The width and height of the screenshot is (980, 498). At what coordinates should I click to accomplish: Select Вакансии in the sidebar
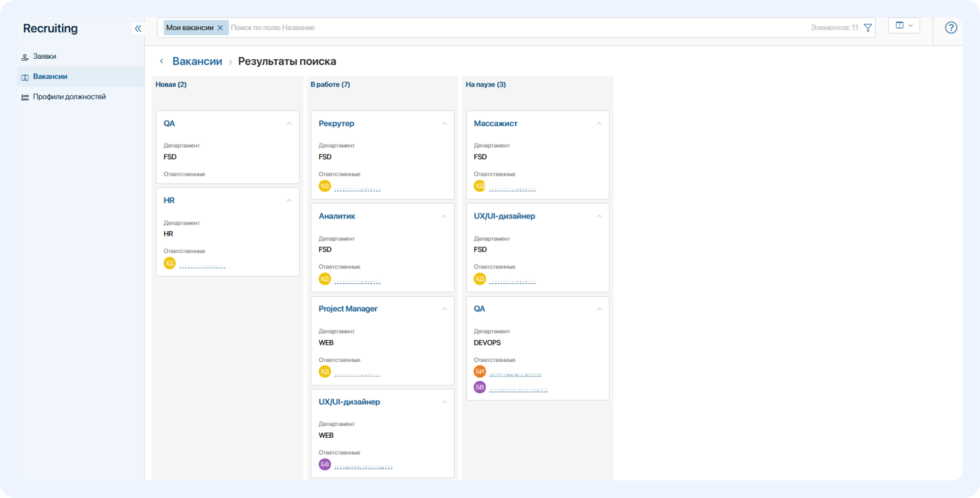point(50,76)
